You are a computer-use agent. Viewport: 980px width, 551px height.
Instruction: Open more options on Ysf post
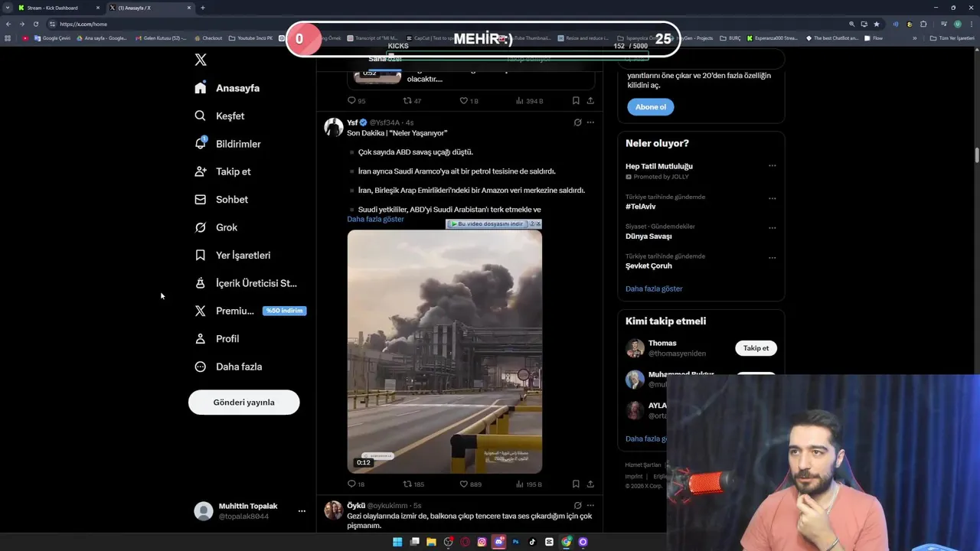tap(590, 122)
